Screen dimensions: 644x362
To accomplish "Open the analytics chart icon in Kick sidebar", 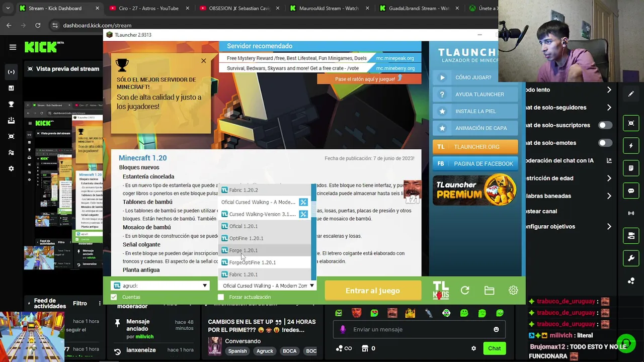I will click(11, 88).
